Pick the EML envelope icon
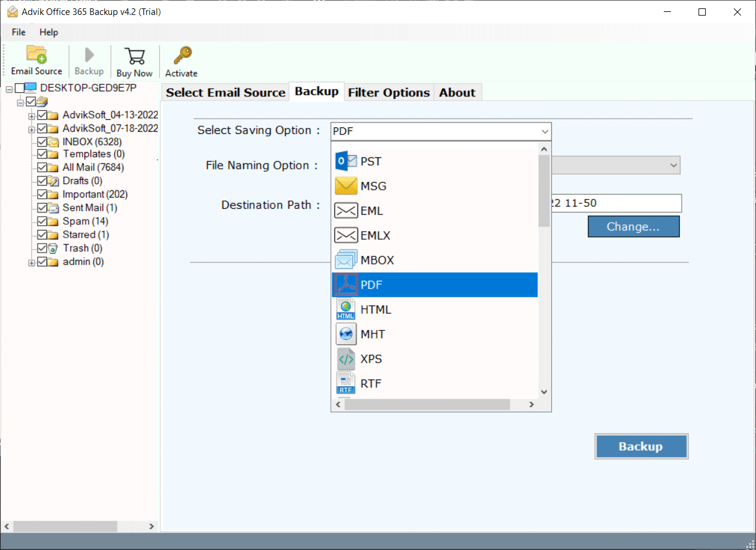756x550 pixels. coord(346,211)
